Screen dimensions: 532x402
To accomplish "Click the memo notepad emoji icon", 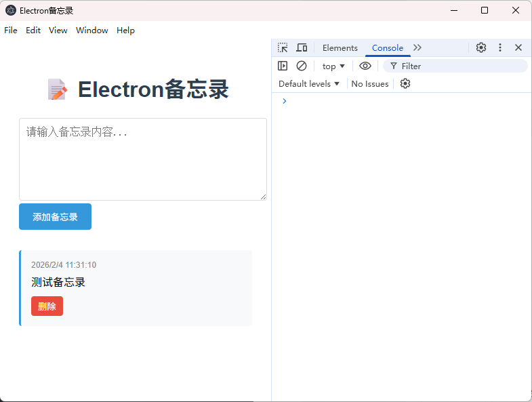I will click(x=57, y=89).
